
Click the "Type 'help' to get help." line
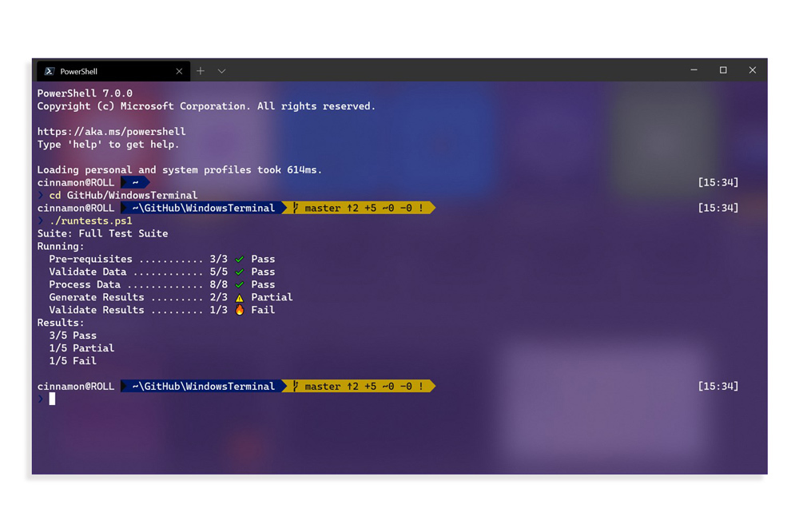(x=108, y=145)
